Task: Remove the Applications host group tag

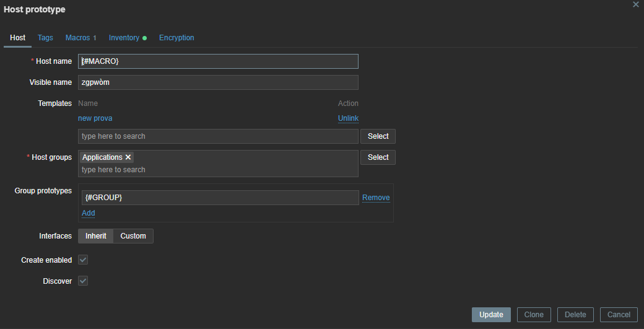Action: [128, 157]
